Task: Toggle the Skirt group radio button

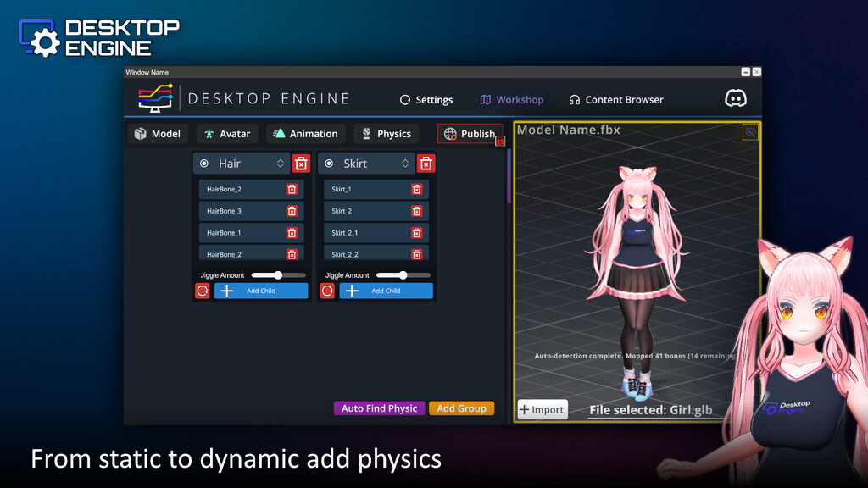Action: (329, 164)
